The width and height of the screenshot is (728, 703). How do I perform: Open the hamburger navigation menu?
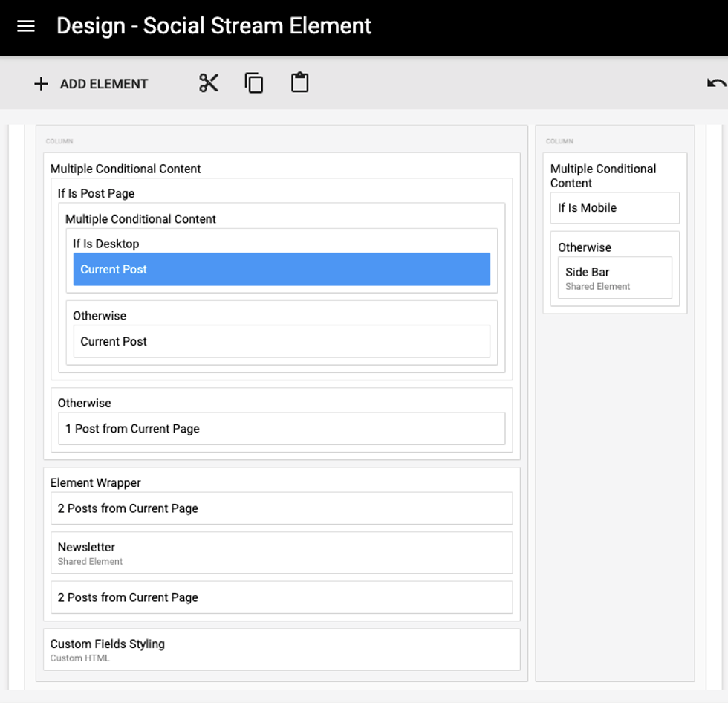26,26
